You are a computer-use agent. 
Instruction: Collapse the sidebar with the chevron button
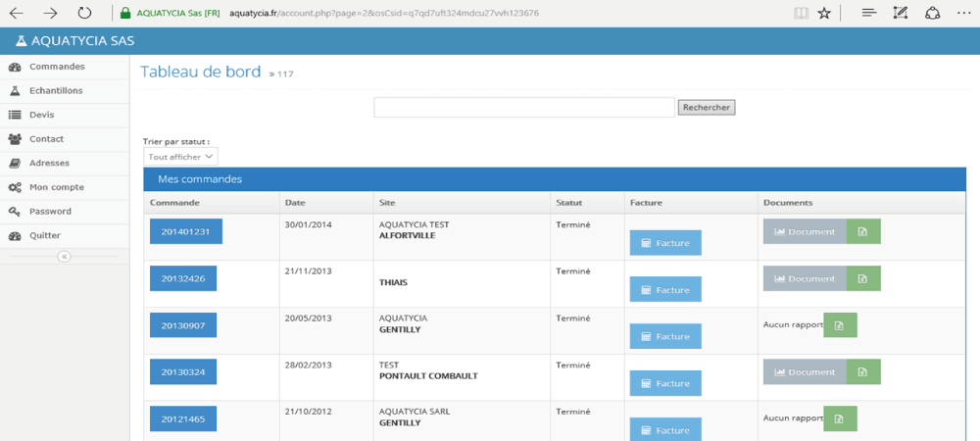pyautogui.click(x=64, y=256)
